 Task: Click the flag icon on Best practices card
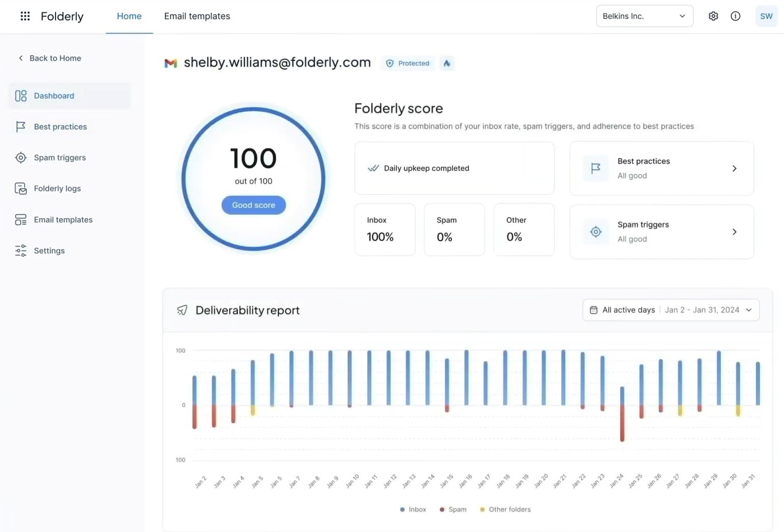pos(596,168)
